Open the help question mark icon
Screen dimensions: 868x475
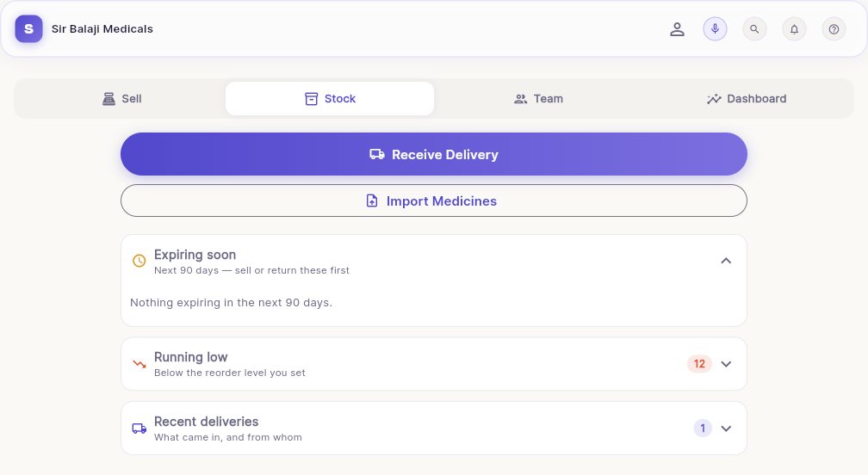[x=834, y=28]
